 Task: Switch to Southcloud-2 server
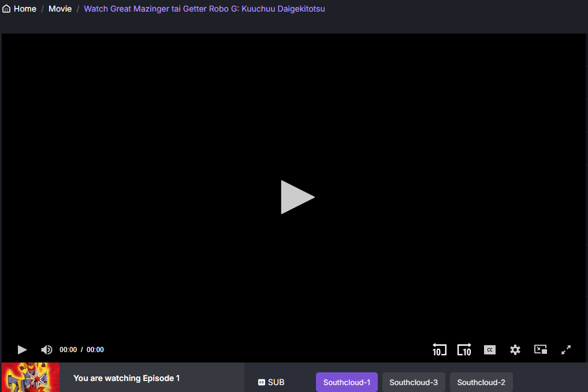coord(481,382)
